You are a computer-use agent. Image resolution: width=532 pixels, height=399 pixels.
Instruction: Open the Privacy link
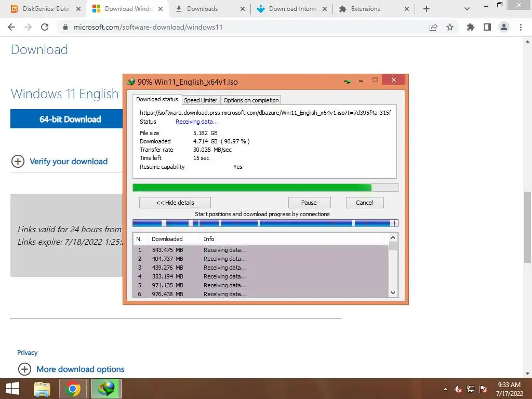(27, 353)
